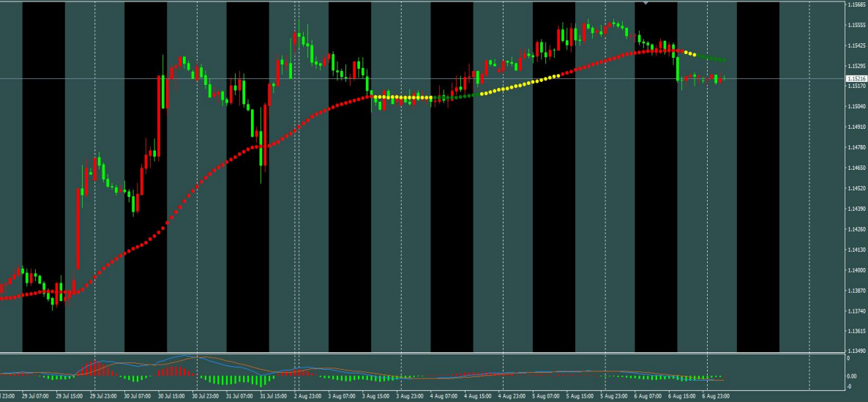The width and height of the screenshot is (868, 402).
Task: Click the 1.13740 price scale label
Action: pyautogui.click(x=856, y=311)
